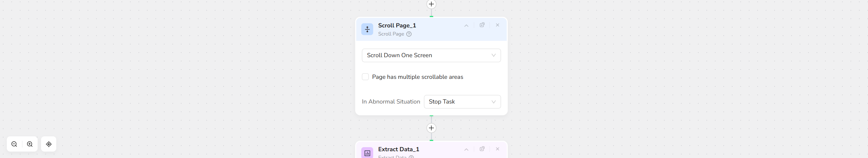Viewport: 868px width, 158px height.
Task: Select the Extract Data_1 title text
Action: (398, 149)
